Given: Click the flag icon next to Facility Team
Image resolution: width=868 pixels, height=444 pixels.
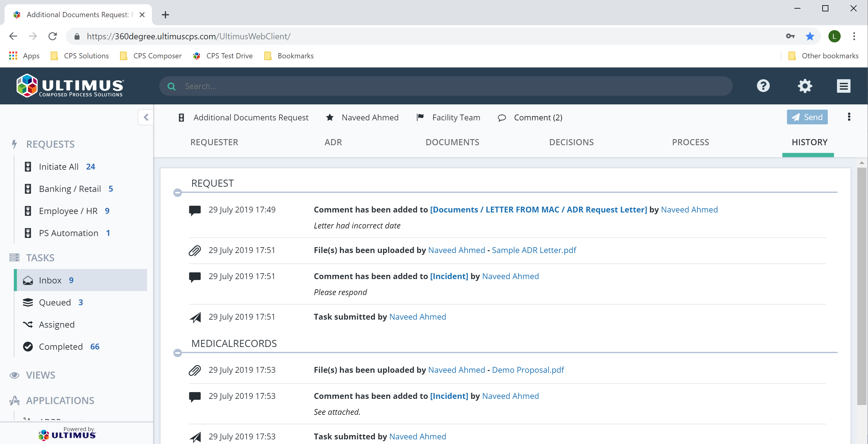Looking at the screenshot, I should point(420,117).
